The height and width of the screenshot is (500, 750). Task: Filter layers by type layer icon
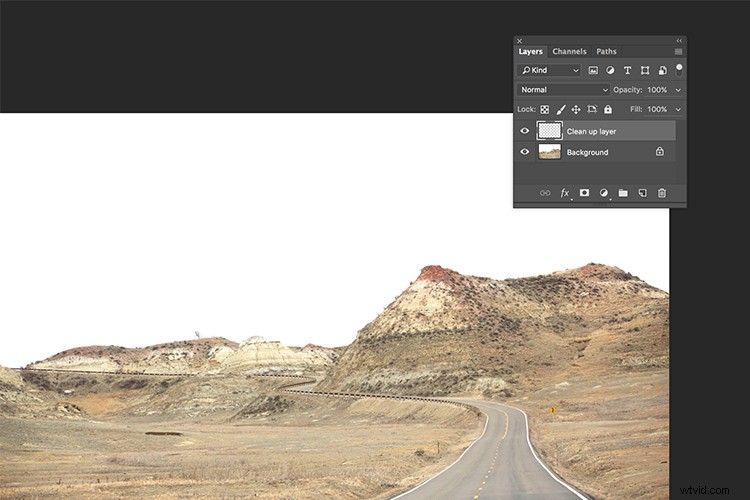click(x=627, y=70)
